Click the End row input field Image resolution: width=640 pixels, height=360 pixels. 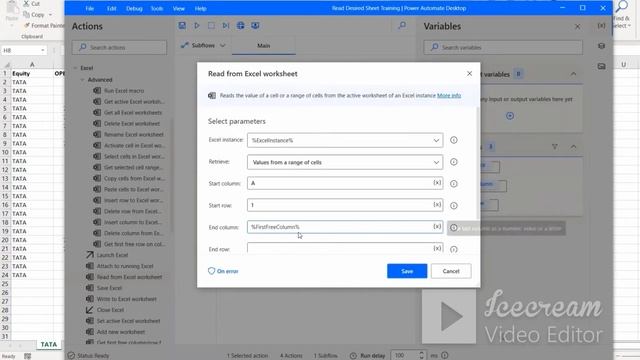click(345, 248)
